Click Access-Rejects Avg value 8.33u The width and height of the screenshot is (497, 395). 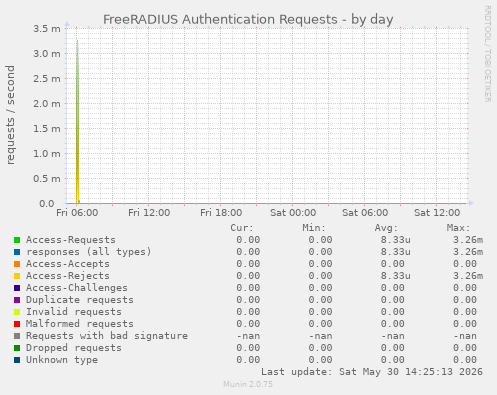point(396,276)
